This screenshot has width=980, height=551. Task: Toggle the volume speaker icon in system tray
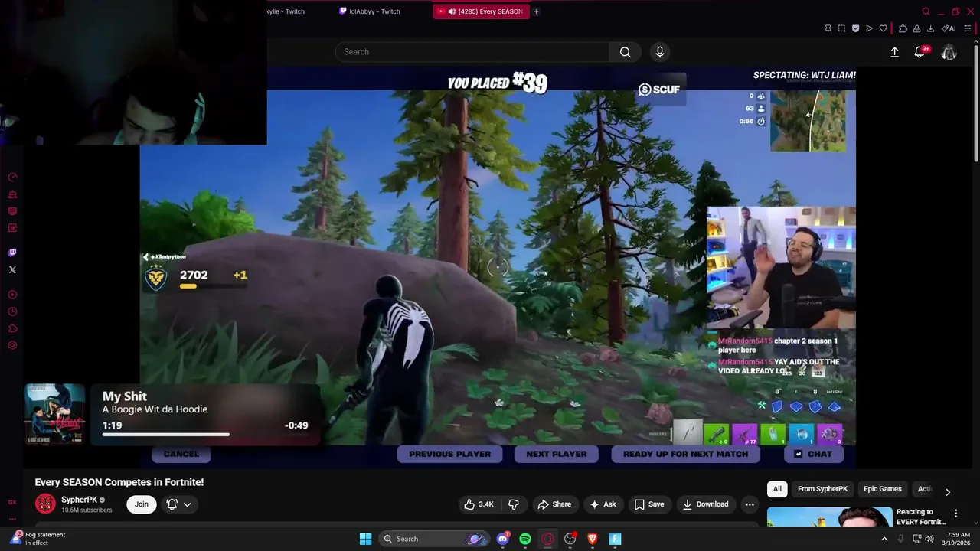[929, 539]
